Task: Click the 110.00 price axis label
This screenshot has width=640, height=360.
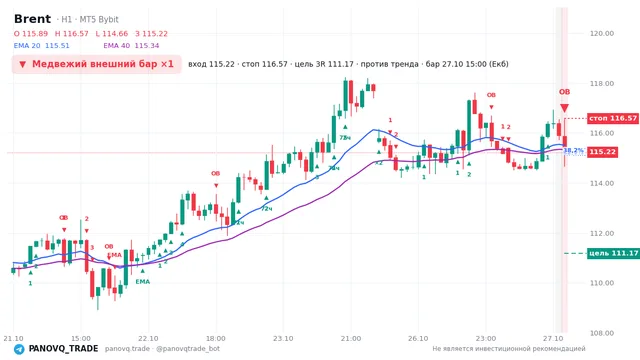Action: 602,283
